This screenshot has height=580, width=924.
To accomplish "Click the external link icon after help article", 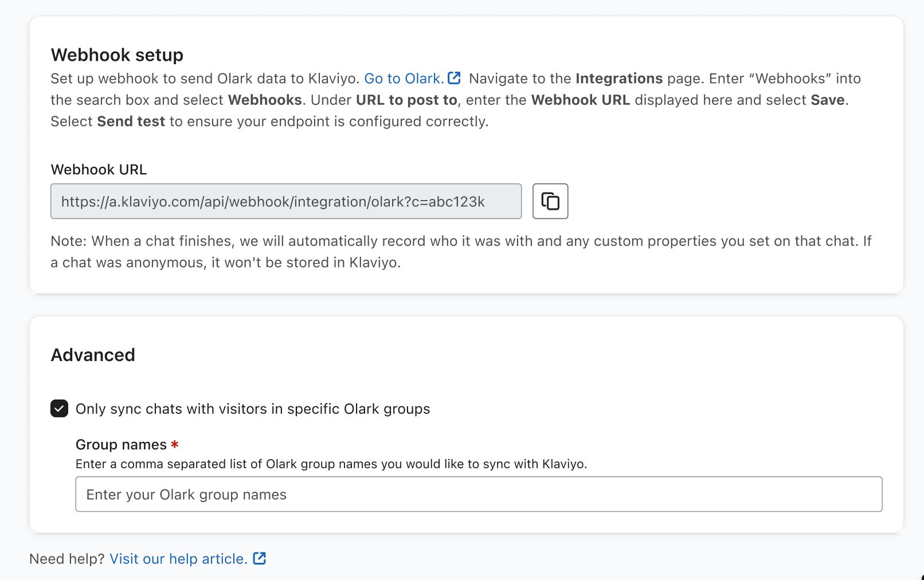I will pos(260,558).
